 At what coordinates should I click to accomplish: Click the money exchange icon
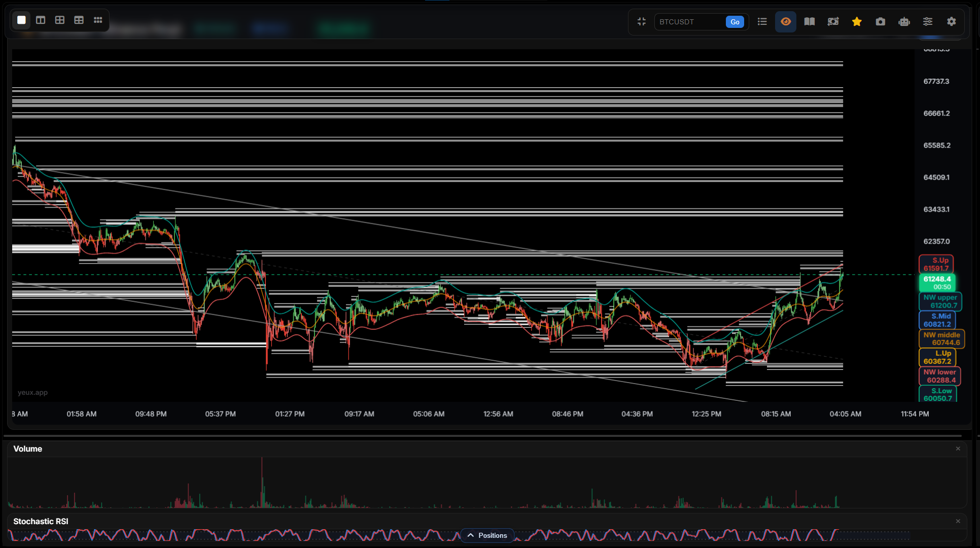click(833, 21)
